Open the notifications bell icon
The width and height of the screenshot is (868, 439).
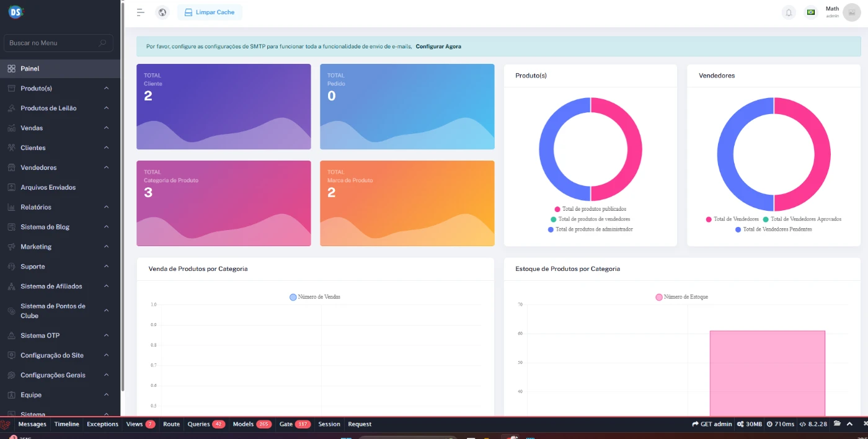(x=789, y=12)
